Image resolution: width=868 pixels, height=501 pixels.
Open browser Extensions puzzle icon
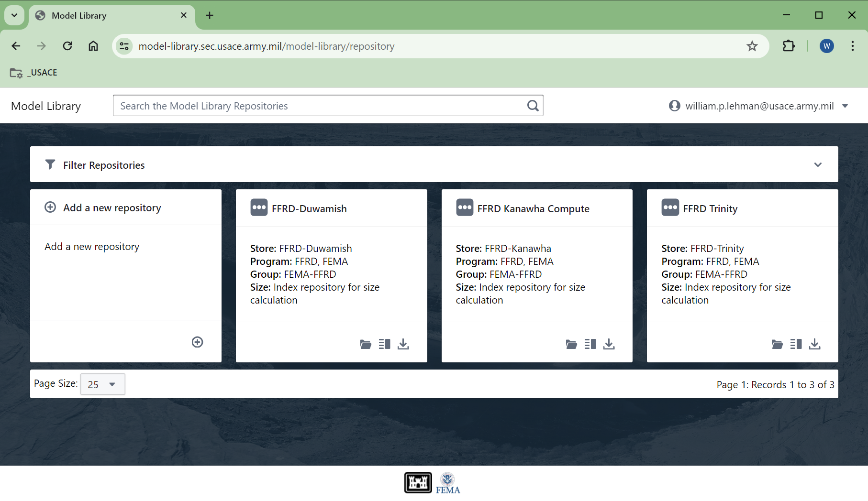tap(789, 46)
